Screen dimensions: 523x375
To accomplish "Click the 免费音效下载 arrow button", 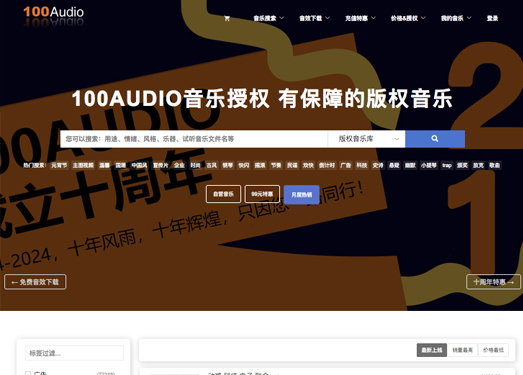I will 35,282.
